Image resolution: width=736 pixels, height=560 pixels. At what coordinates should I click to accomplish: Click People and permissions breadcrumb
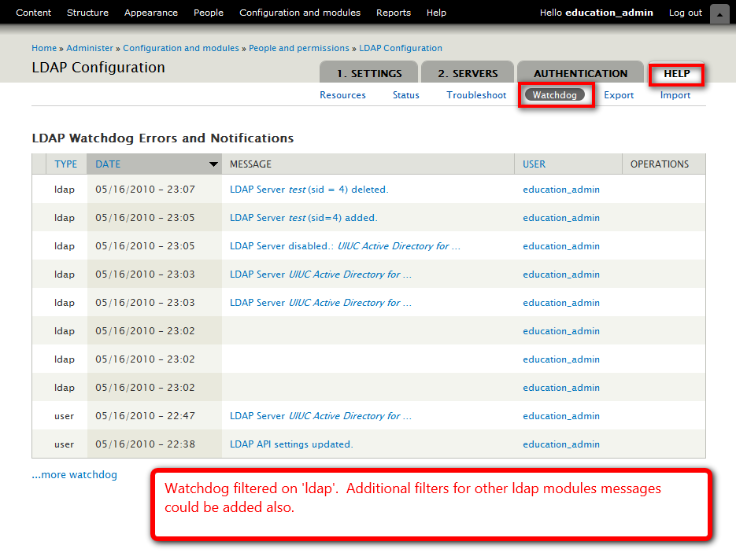[300, 48]
